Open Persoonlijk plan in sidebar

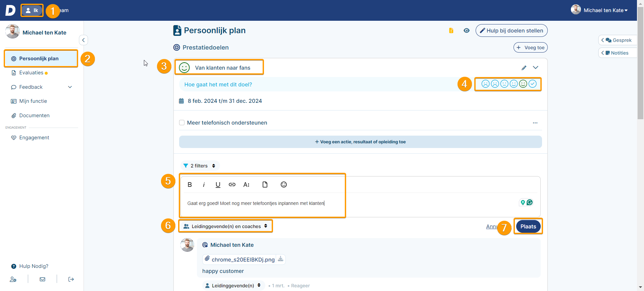(x=41, y=59)
